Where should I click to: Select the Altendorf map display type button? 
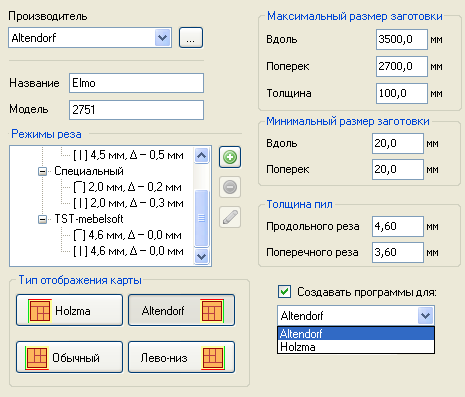182,310
